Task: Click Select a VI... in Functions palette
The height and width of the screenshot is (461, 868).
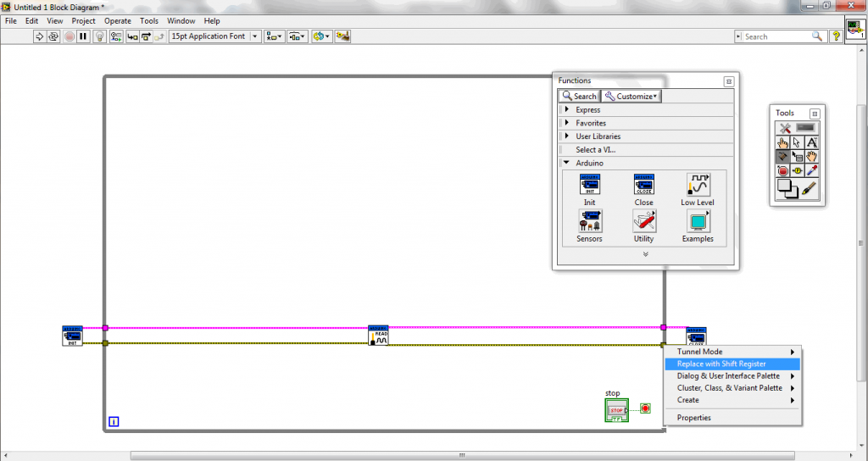Action: [646, 149]
